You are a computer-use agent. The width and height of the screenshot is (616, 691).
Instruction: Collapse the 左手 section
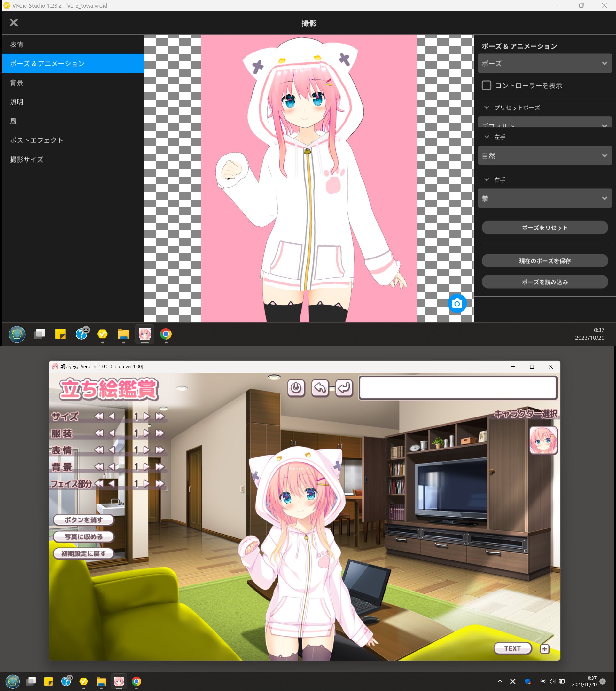point(486,137)
